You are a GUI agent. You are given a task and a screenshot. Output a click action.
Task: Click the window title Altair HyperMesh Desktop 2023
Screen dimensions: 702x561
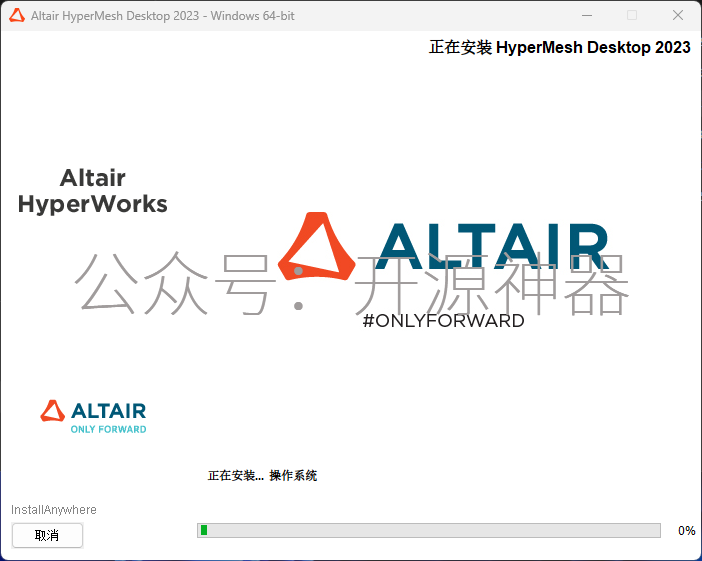163,16
